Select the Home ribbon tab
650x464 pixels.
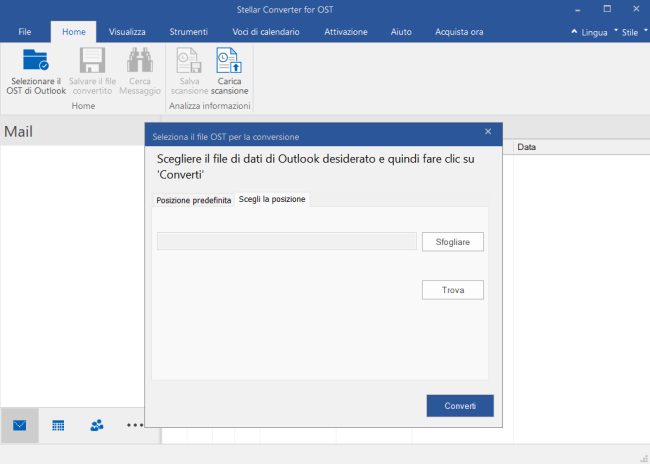click(74, 32)
